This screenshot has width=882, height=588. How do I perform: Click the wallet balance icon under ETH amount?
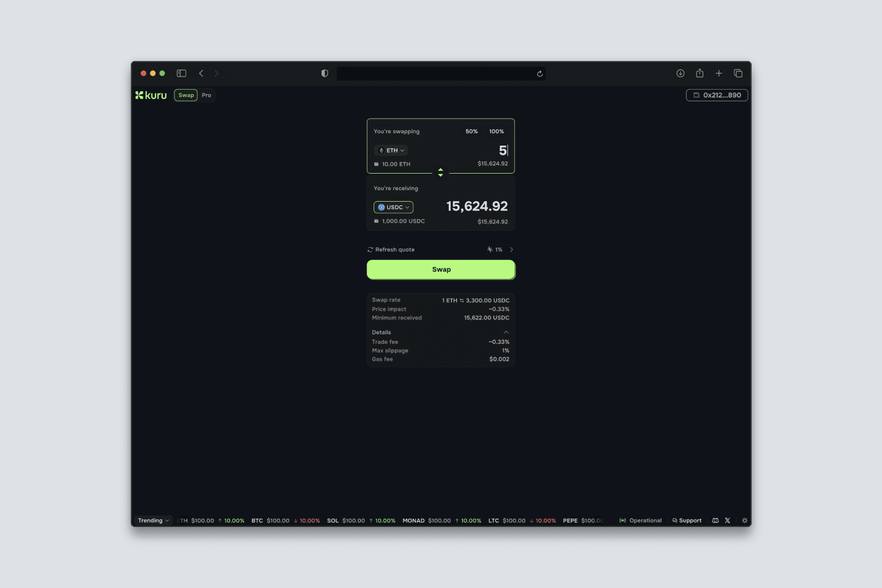[376, 164]
